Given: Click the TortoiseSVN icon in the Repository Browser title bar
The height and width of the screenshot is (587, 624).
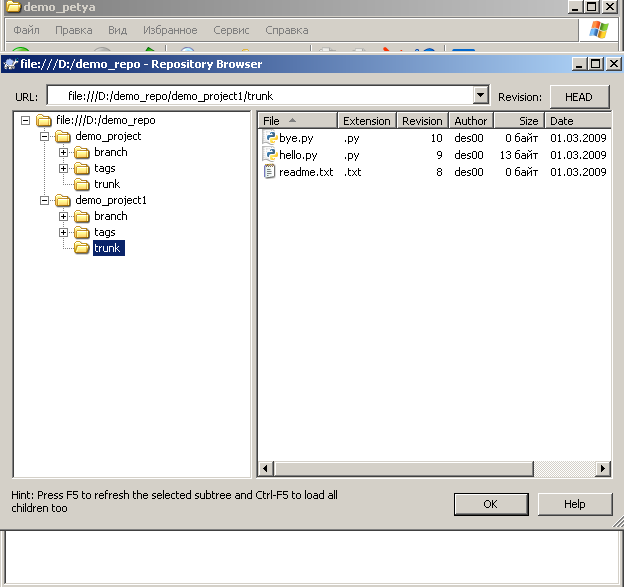Looking at the screenshot, I should click(11, 64).
